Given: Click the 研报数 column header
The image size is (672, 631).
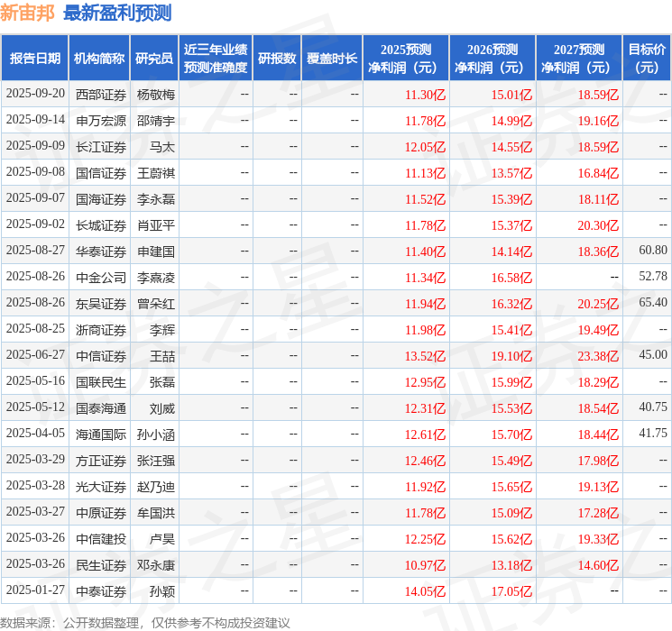Looking at the screenshot, I should click(276, 59).
